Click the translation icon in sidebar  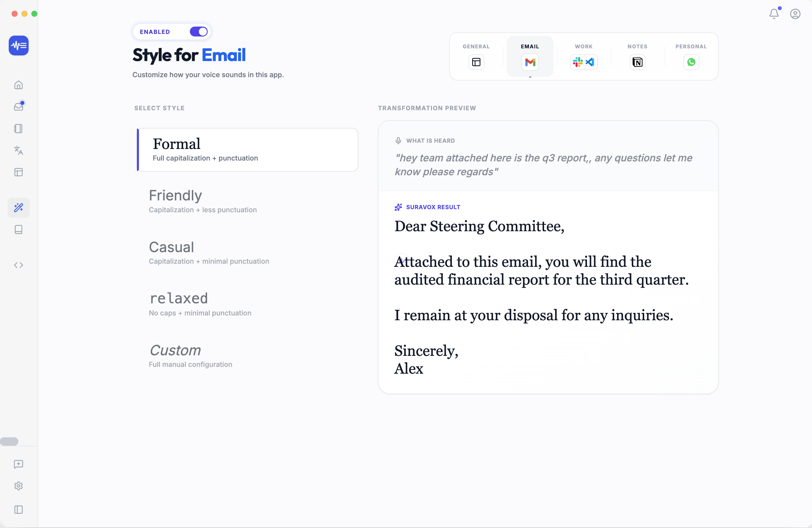click(x=18, y=150)
